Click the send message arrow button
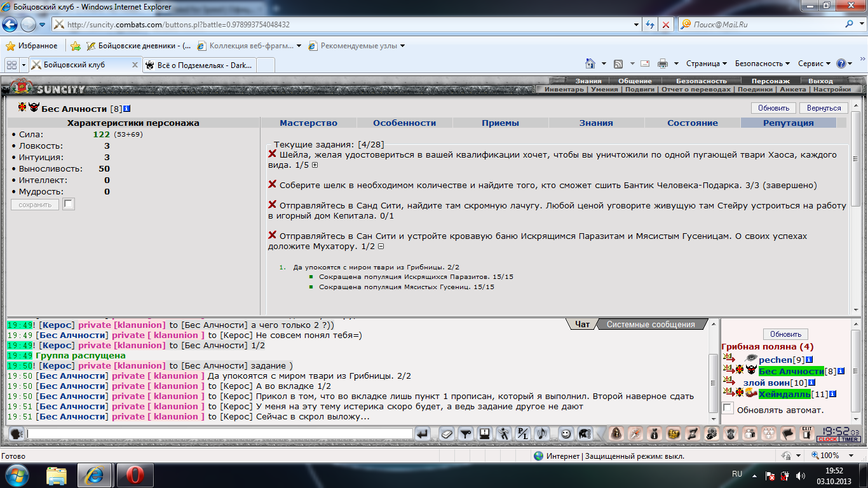This screenshot has height=488, width=868. coord(422,434)
